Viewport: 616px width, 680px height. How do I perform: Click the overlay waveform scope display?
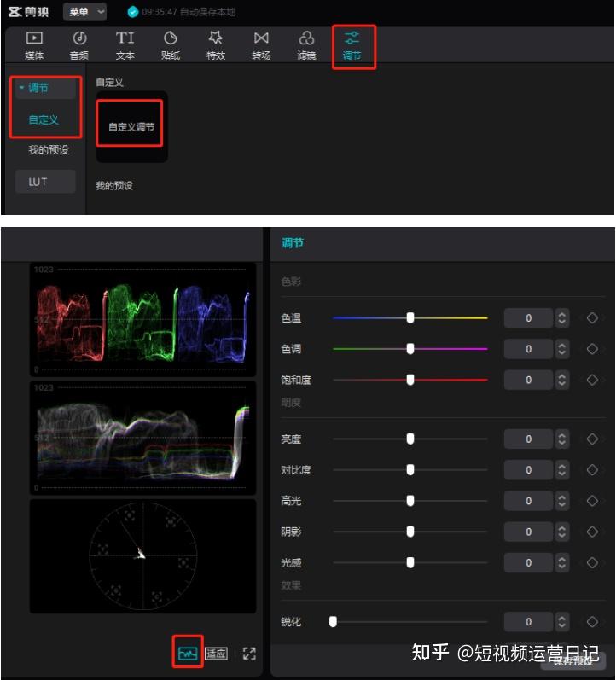142,438
